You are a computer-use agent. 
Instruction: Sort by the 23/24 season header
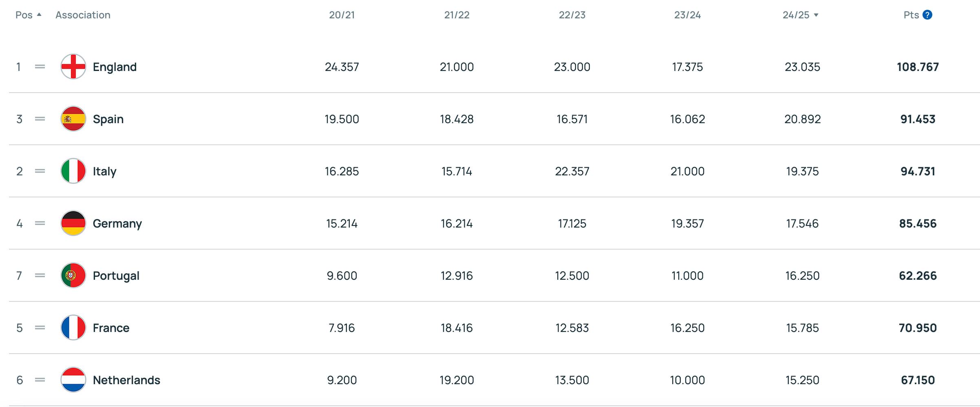(687, 15)
